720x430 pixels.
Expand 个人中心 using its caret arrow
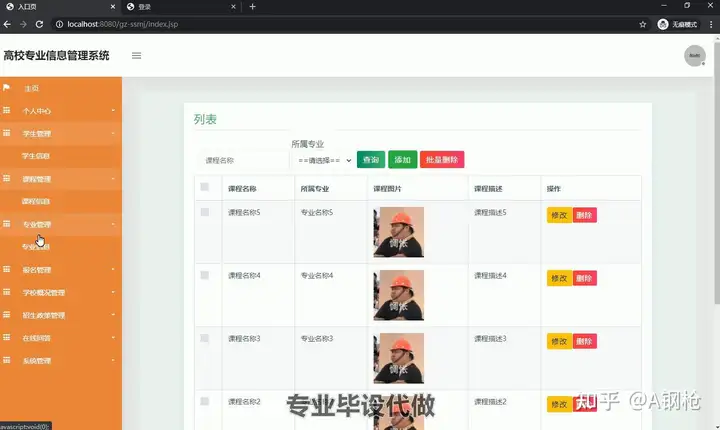pyautogui.click(x=113, y=110)
